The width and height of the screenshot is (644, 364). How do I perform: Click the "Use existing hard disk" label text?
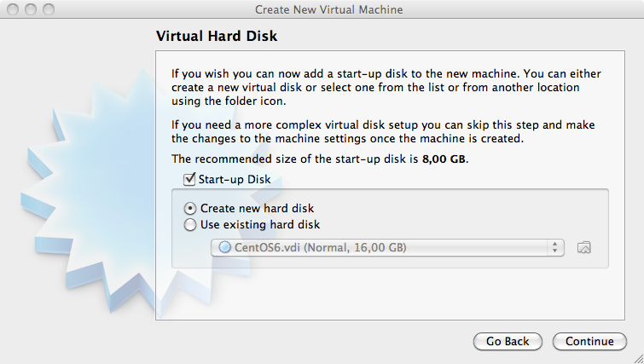point(260,225)
